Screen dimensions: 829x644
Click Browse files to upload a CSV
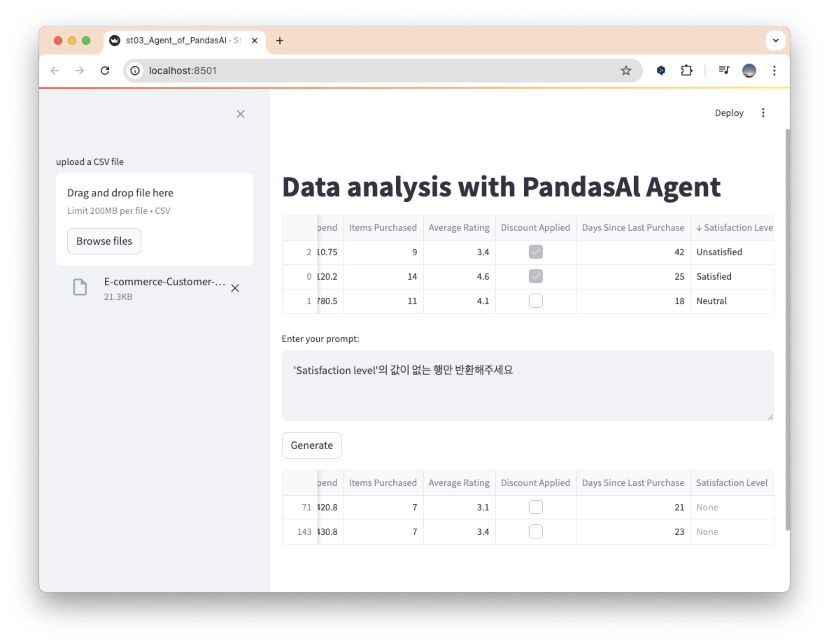click(104, 241)
